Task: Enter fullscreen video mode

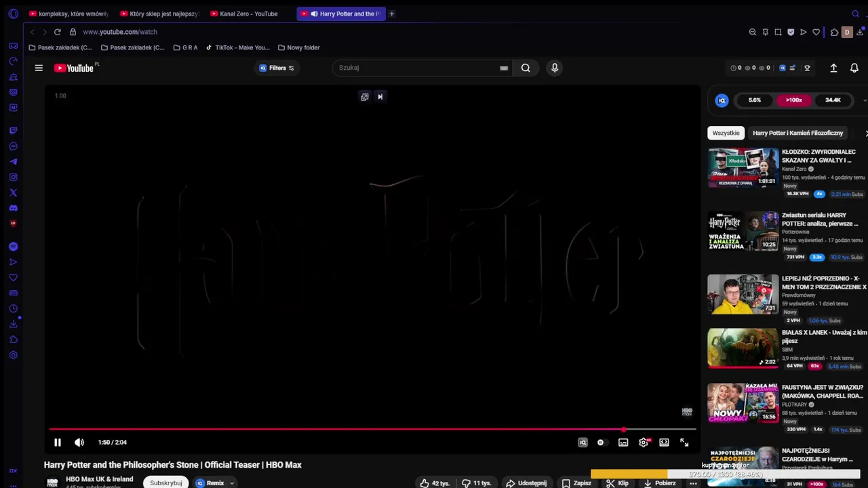Action: [684, 443]
